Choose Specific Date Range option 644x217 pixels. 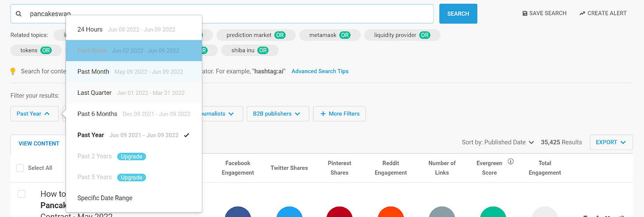point(134,198)
